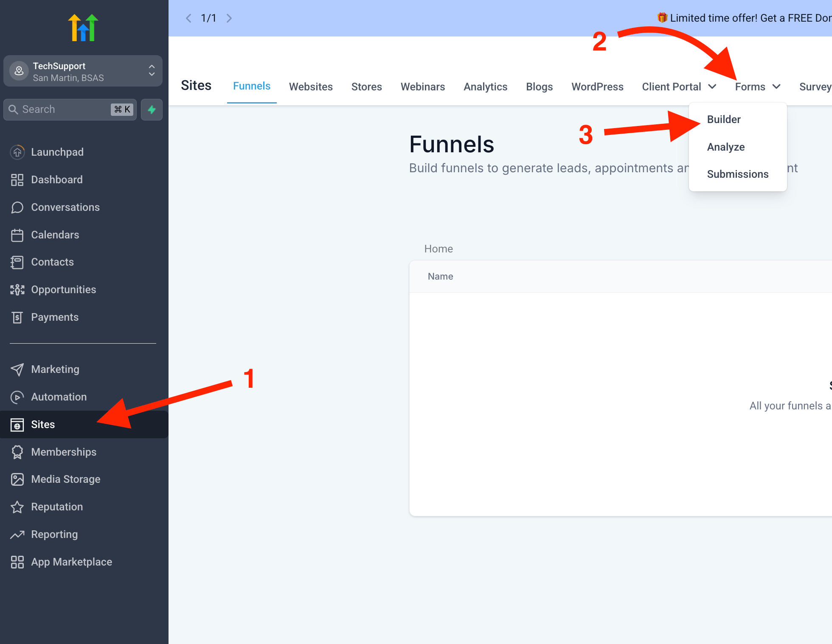Open the Dashboard grid icon
The height and width of the screenshot is (644, 832).
[17, 179]
